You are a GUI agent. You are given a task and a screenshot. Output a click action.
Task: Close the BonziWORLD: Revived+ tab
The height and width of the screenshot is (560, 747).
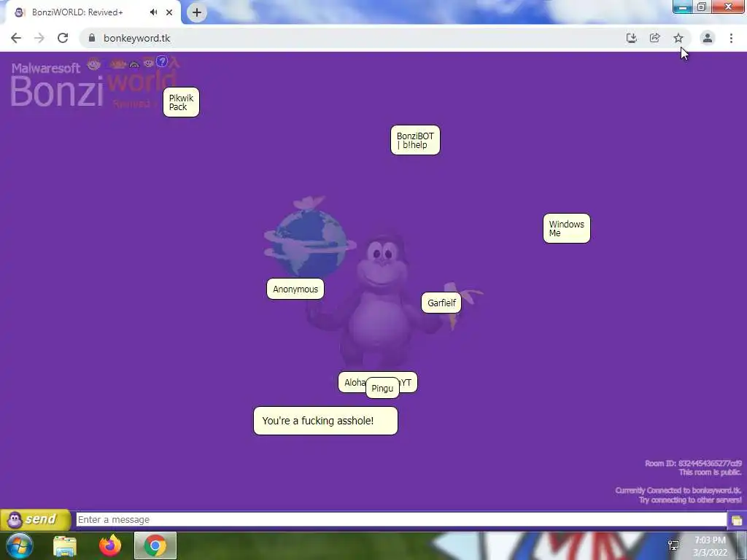point(169,12)
